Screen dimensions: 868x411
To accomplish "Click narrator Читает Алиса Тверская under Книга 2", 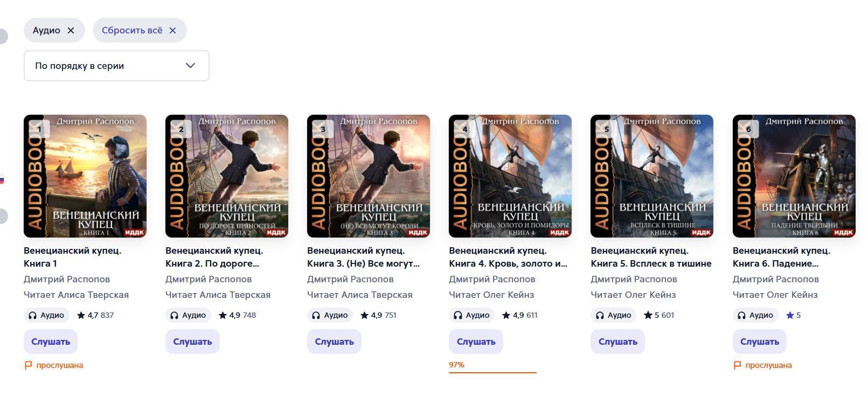I will (x=218, y=295).
